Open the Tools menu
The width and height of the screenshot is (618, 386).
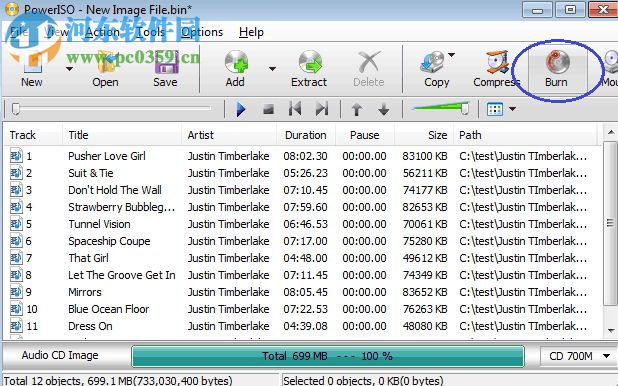(x=151, y=32)
